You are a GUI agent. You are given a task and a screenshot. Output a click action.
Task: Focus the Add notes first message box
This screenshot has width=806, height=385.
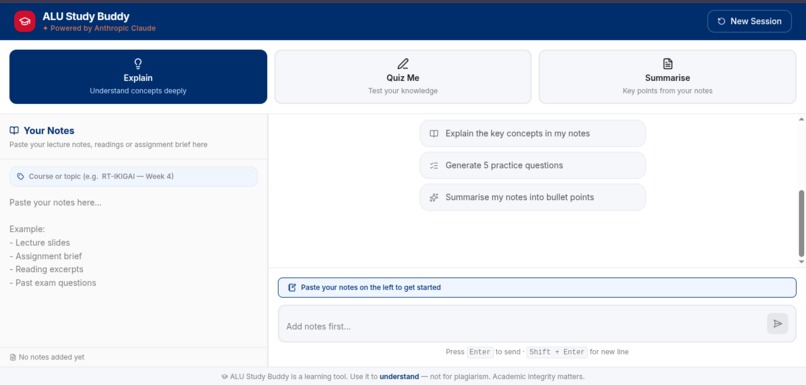tap(522, 326)
